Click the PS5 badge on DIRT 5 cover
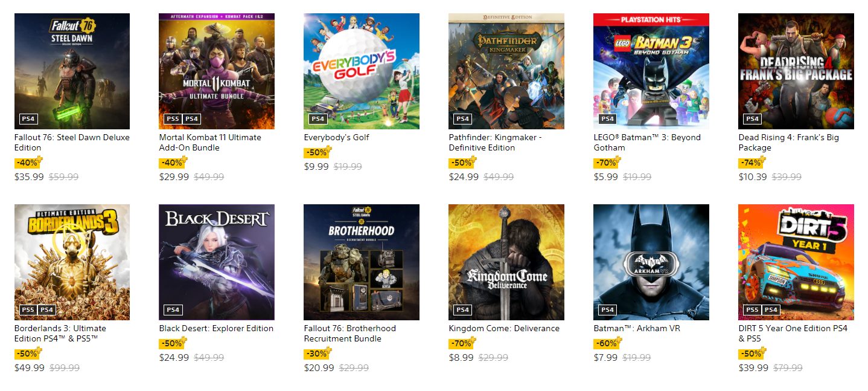 [752, 310]
